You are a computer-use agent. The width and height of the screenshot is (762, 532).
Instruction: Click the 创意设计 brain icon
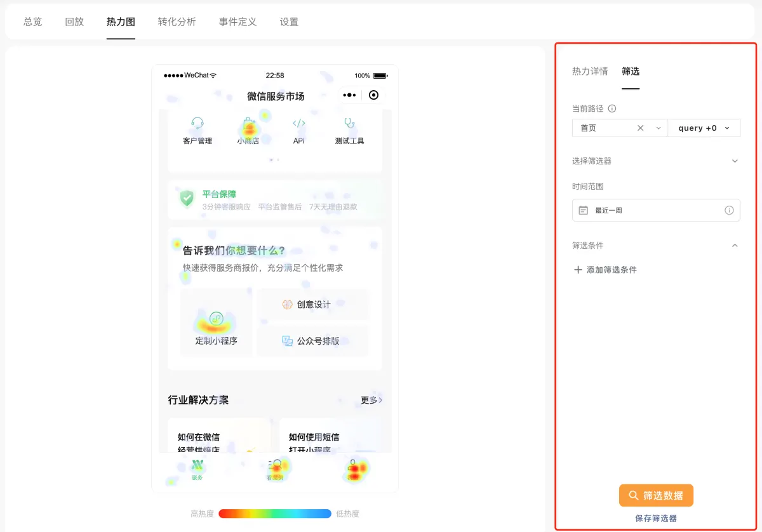tap(287, 305)
